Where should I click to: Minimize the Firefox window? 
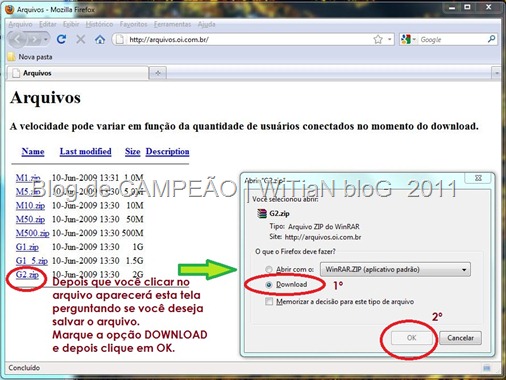tap(452, 8)
